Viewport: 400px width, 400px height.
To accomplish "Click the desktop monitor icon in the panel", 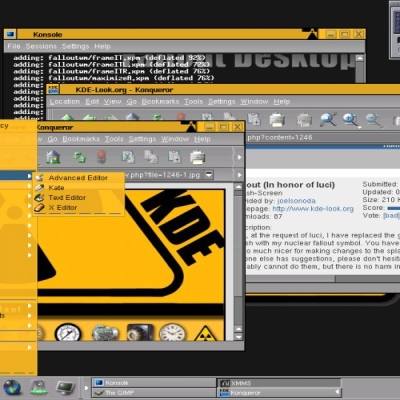I will [x=65, y=387].
